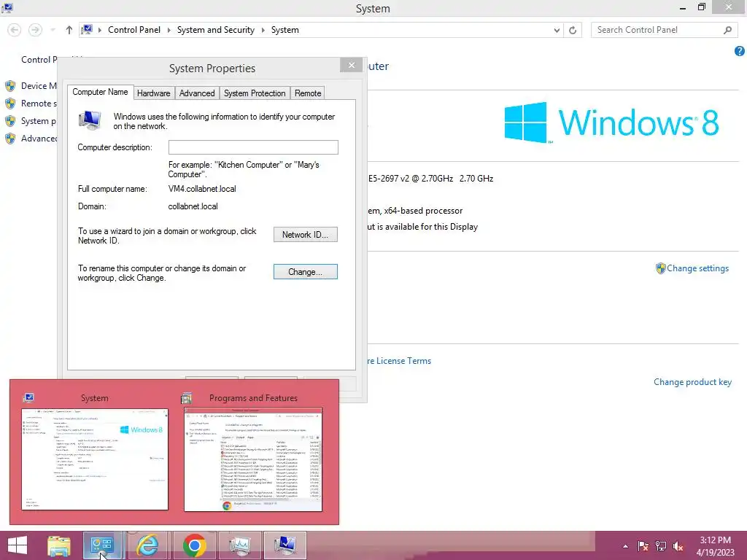
Task: Open the recent locations dropdown arrow
Action: click(x=53, y=30)
